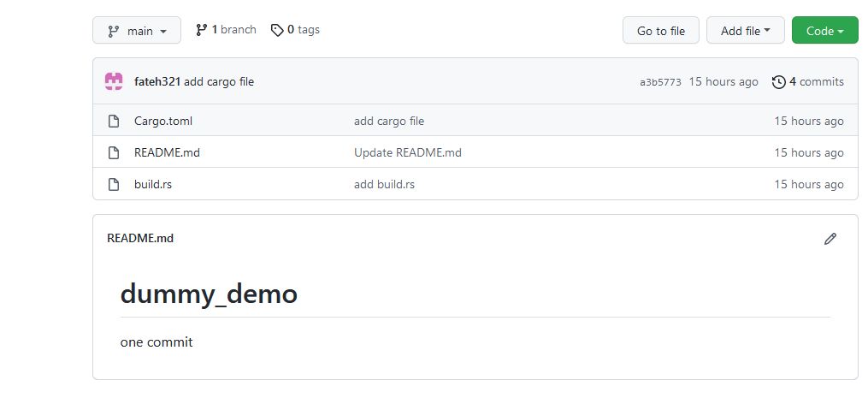Open the fateh321 username link
The width and height of the screenshot is (868, 398).
pyautogui.click(x=157, y=81)
